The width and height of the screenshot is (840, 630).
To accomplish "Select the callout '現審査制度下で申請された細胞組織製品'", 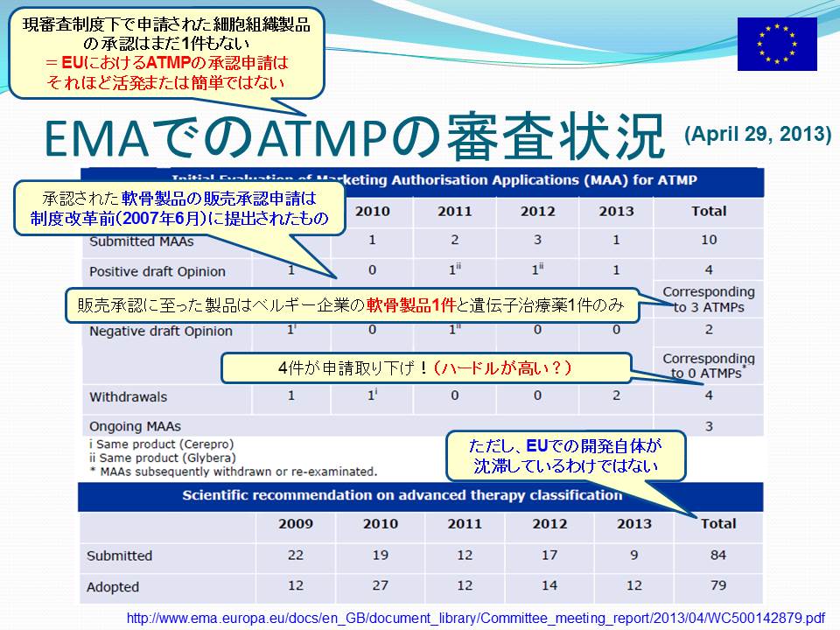I will tap(166, 53).
